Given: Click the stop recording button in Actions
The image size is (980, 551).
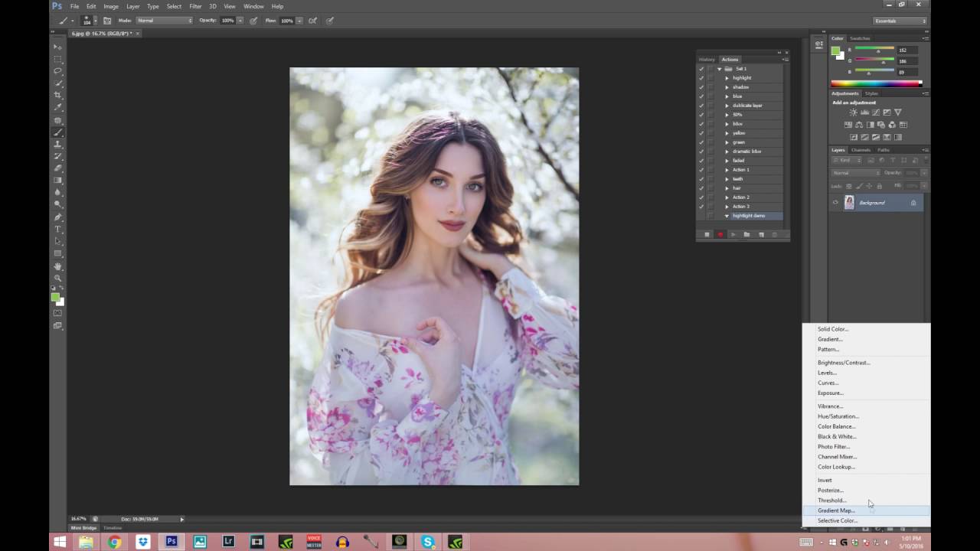Looking at the screenshot, I should 707,234.
